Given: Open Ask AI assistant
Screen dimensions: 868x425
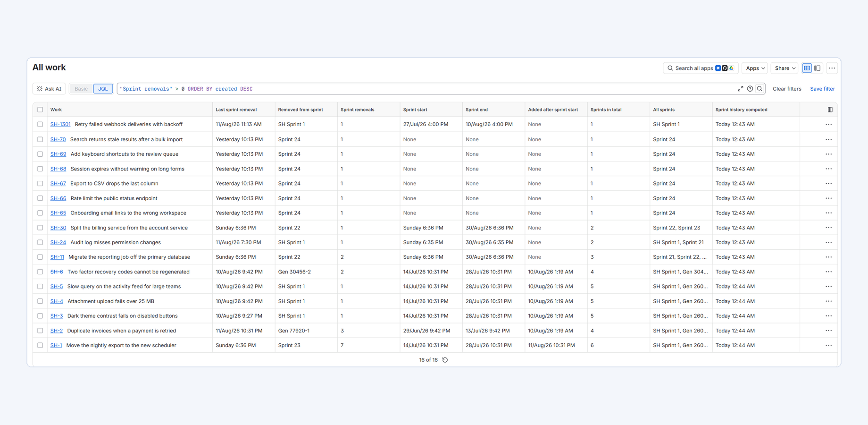Looking at the screenshot, I should point(49,89).
